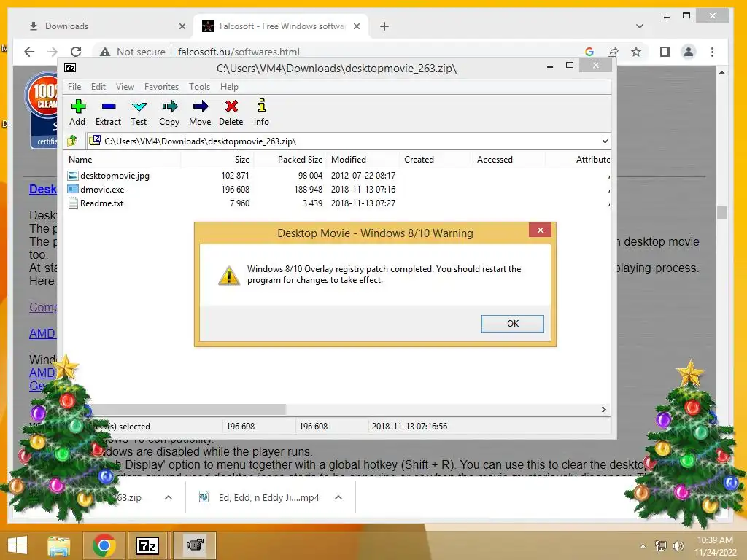This screenshot has width=747, height=560.
Task: Open Chrome side panel icon
Action: [x=665, y=52]
